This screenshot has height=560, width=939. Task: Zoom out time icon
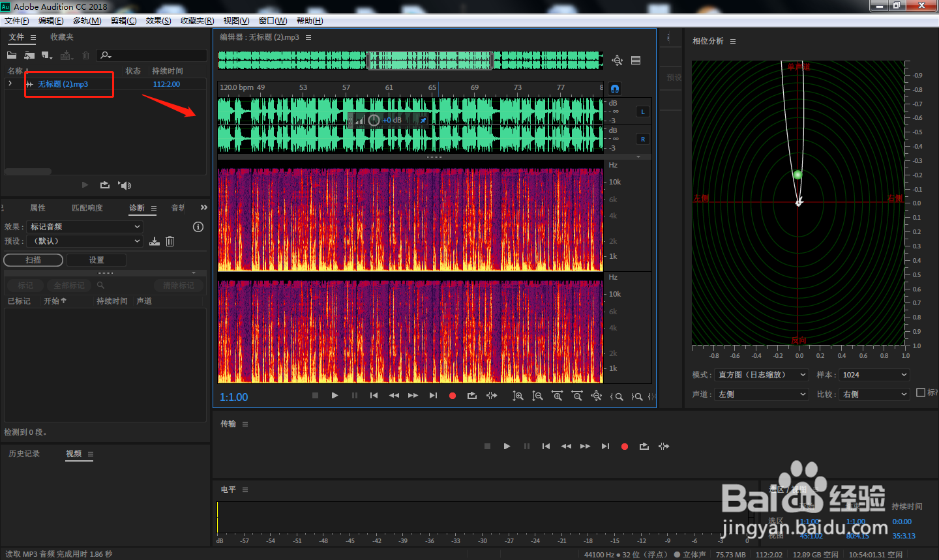click(576, 396)
